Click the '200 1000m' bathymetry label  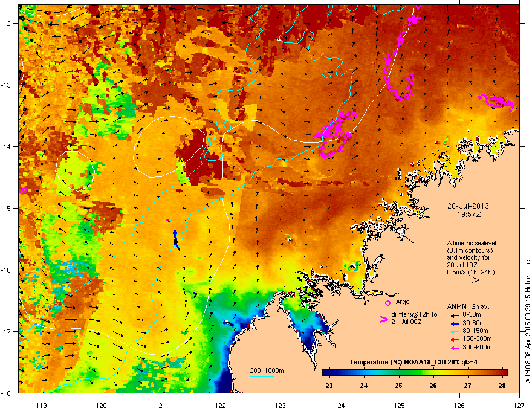(x=267, y=371)
